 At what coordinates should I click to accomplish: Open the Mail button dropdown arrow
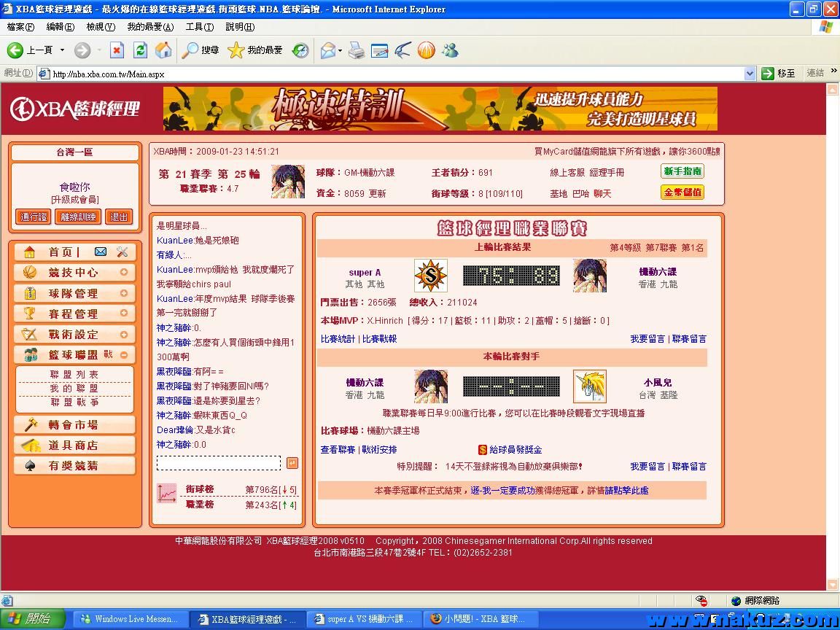coord(340,51)
